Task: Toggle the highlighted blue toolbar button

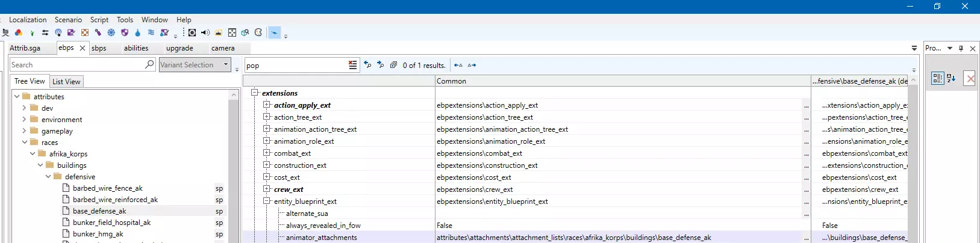Action: 275,32
